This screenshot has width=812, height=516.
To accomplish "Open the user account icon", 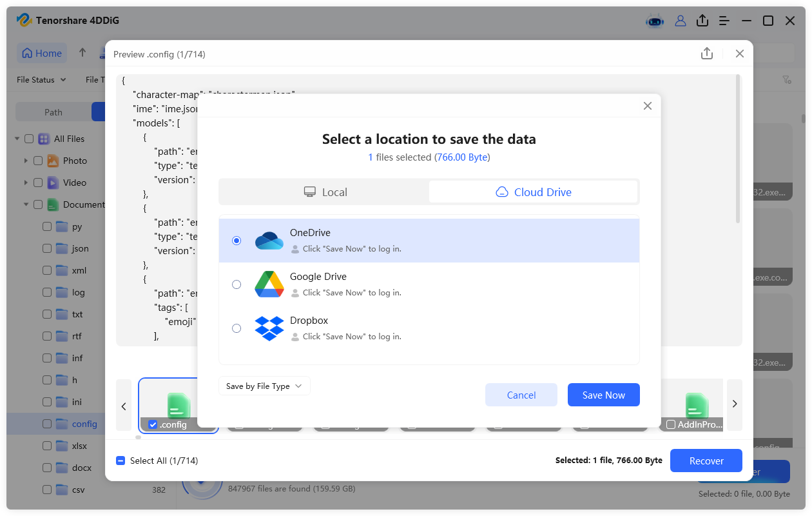I will [x=681, y=21].
